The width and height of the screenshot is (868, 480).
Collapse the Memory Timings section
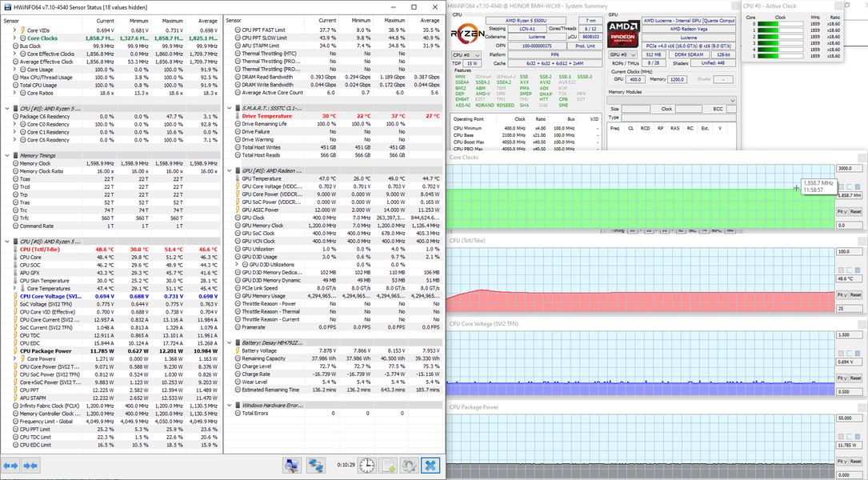pos(7,155)
